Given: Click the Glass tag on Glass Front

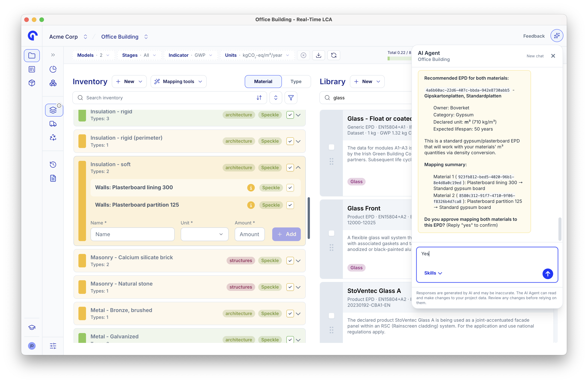Looking at the screenshot, I should click(x=356, y=268).
